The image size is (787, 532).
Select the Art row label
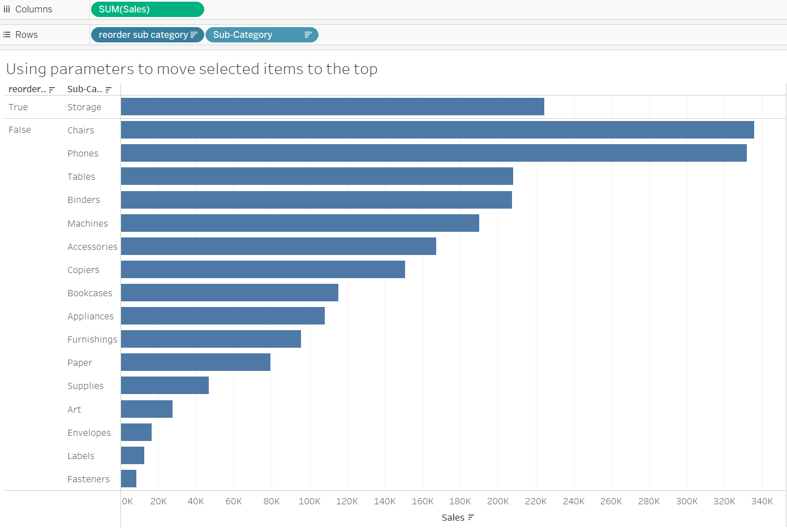74,410
